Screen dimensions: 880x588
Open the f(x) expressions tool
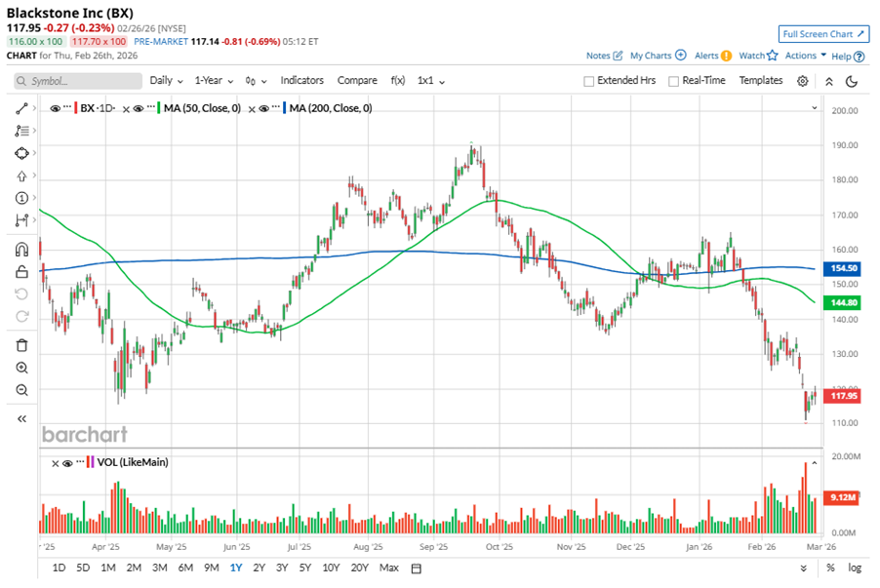pyautogui.click(x=398, y=80)
